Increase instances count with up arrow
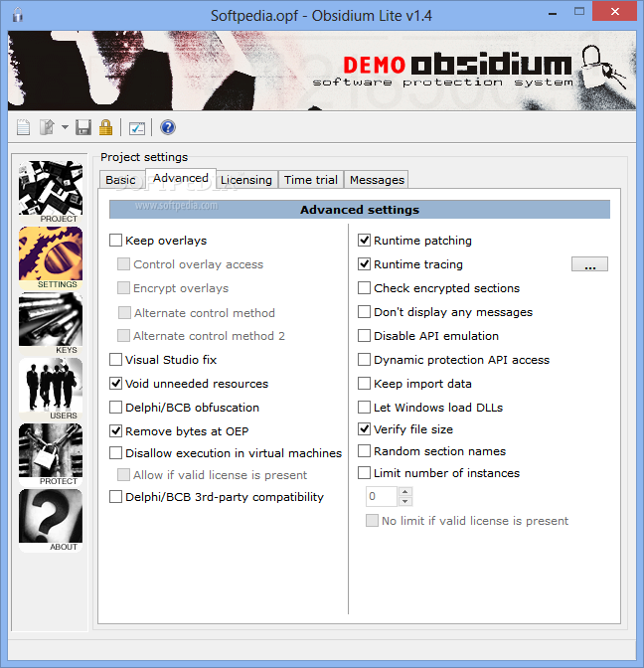 click(x=405, y=492)
